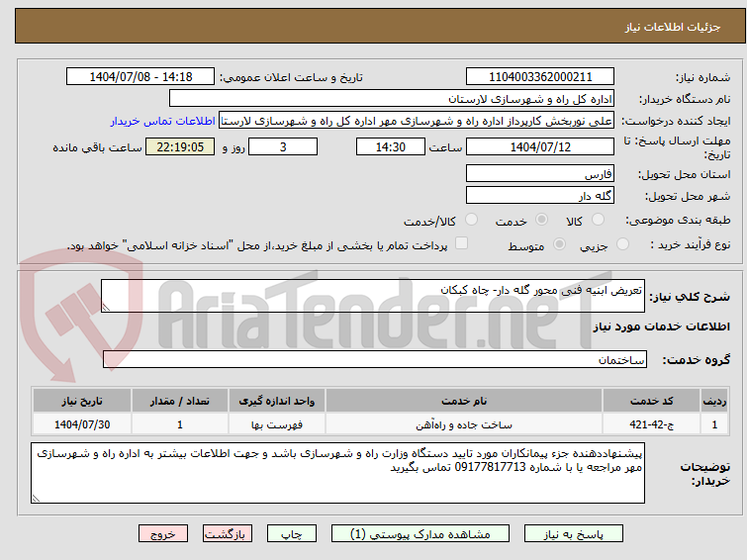Click the بازگشت back button

228,534
